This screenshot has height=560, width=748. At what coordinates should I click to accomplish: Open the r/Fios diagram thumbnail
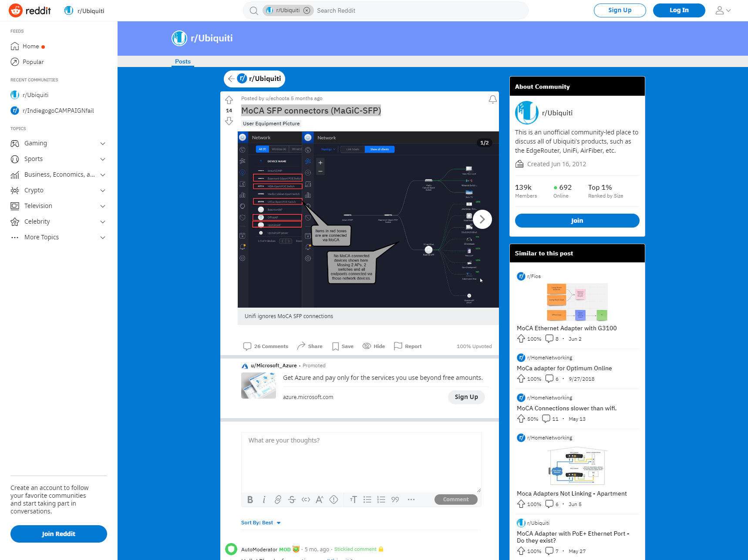[577, 302]
